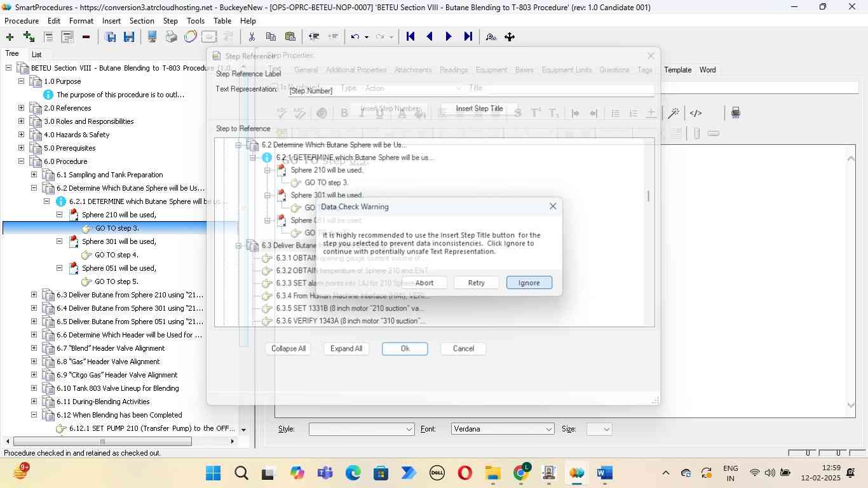Open Microsoft Teams from the taskbar
This screenshot has height=488, width=868.
coord(325,473)
